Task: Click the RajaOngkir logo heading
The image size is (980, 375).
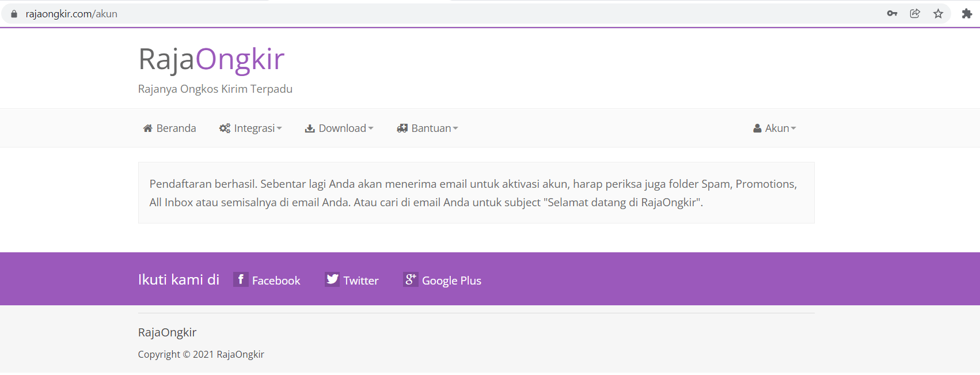Action: coord(211,59)
